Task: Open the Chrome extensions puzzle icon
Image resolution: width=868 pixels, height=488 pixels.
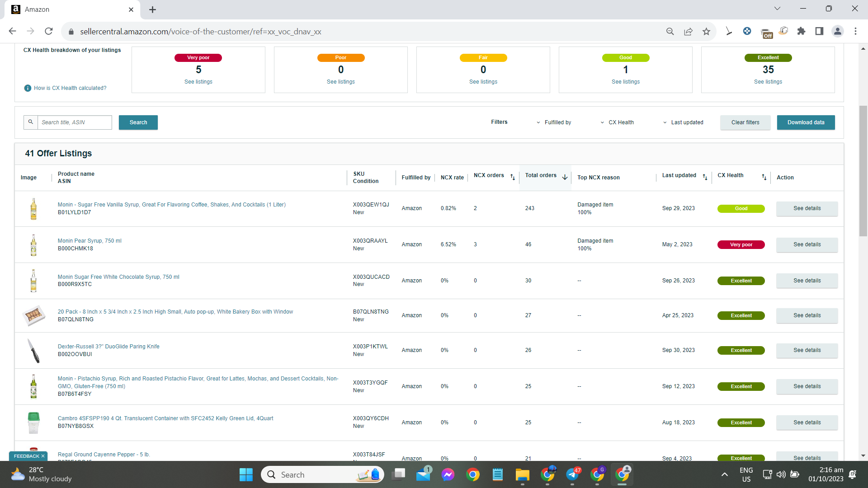Action: pyautogui.click(x=801, y=31)
